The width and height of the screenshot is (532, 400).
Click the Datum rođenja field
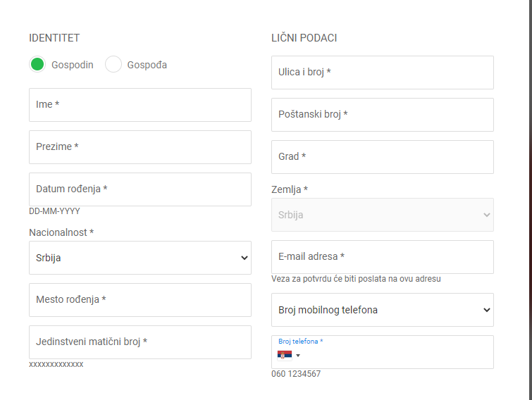[x=140, y=189]
